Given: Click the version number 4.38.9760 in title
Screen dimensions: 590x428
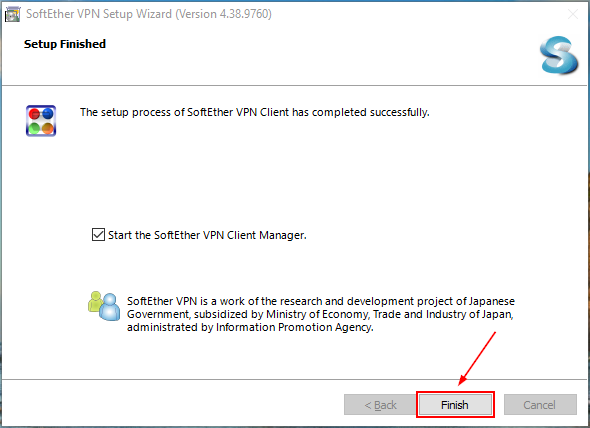Looking at the screenshot, I should (x=245, y=14).
